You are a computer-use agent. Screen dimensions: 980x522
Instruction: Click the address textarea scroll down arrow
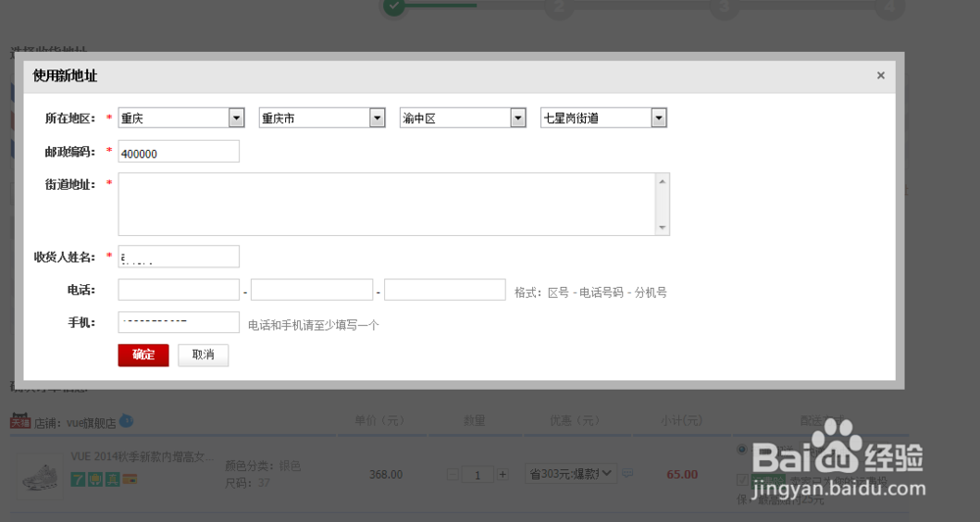[x=662, y=227]
